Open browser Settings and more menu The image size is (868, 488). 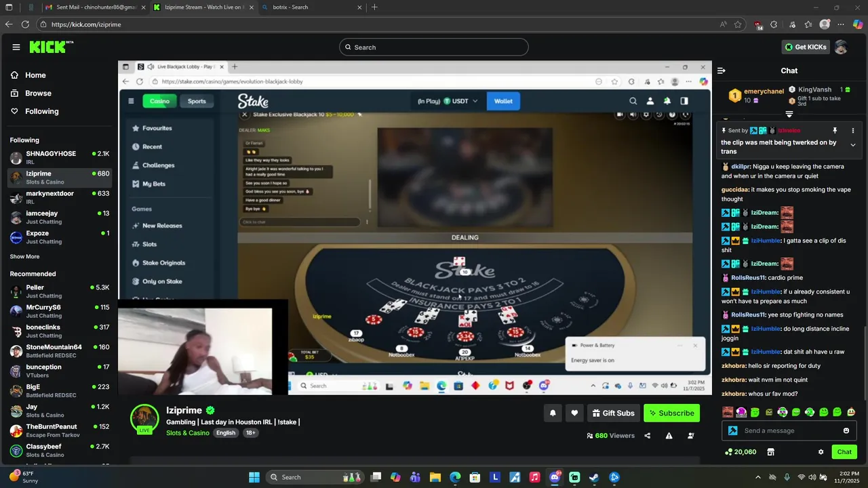(x=841, y=24)
